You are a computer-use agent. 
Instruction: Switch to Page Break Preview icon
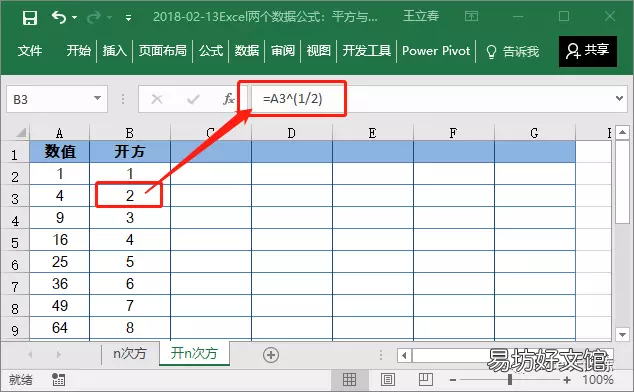(425, 379)
